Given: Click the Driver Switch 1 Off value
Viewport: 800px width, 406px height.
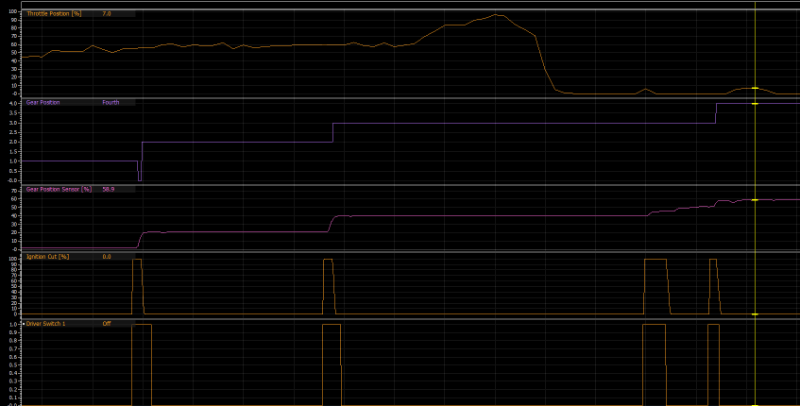Looking at the screenshot, I should (x=107, y=324).
